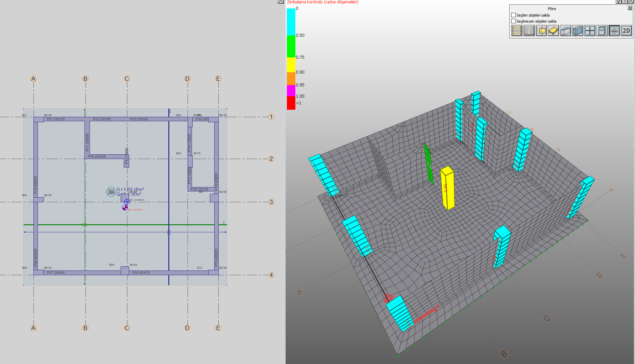Viewport: 635px width, 364px height.
Task: Click the story up/down arrows icon
Action: [x=614, y=31]
